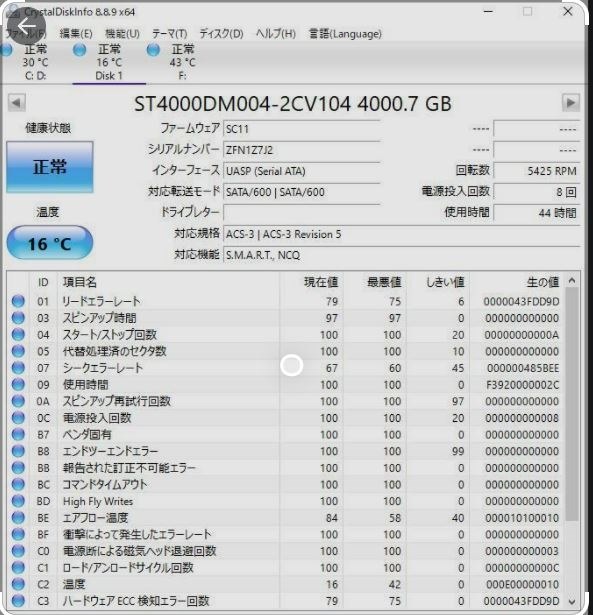Click status orb for C0 電源断による磁気ヘッド退避回数
Image resolution: width=593 pixels, height=615 pixels.
tap(18, 551)
